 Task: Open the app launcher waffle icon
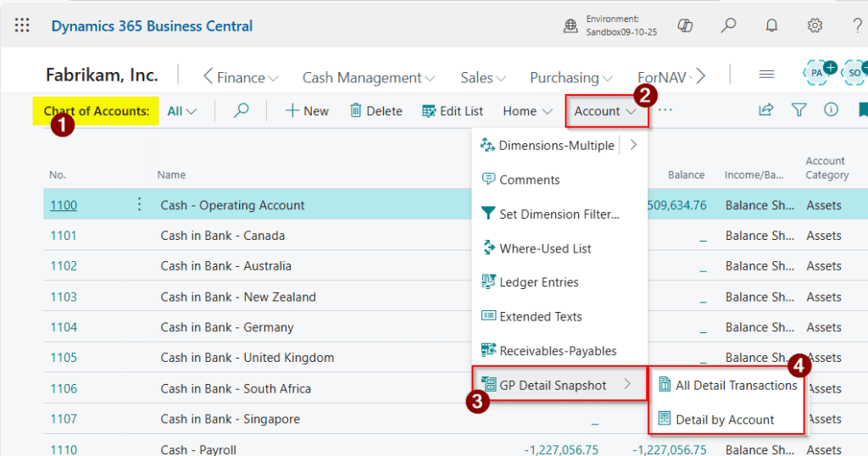pyautogui.click(x=22, y=25)
